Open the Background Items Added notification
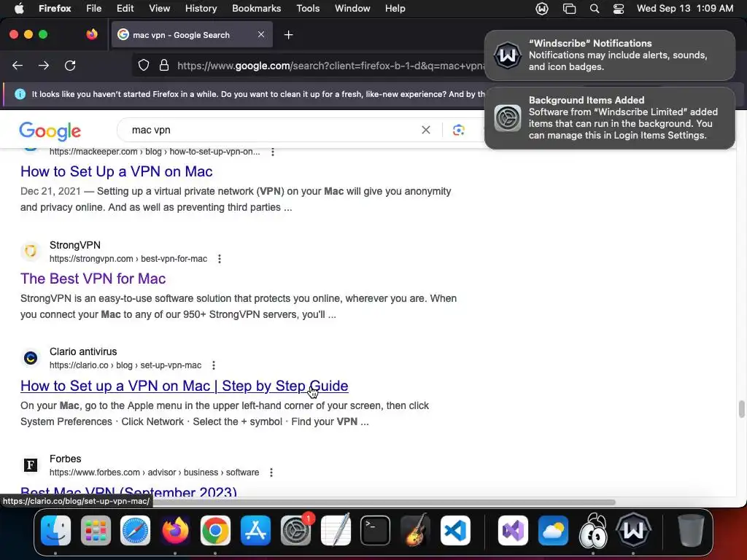Image resolution: width=747 pixels, height=560 pixels. point(609,118)
